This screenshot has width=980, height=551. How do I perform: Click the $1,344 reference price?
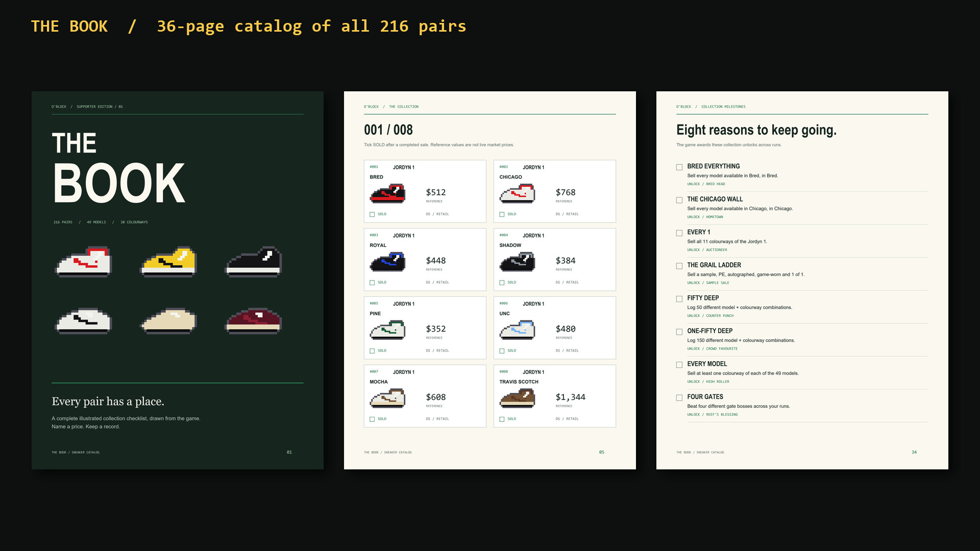(x=571, y=397)
